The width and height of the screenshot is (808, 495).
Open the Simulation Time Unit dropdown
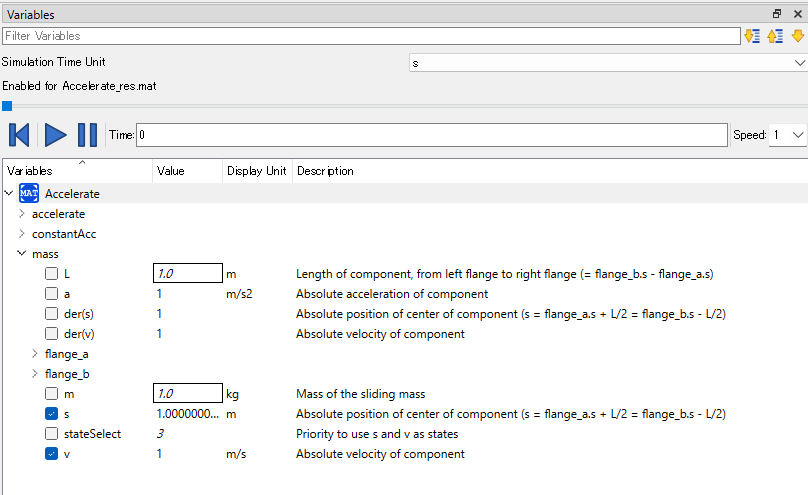click(608, 63)
